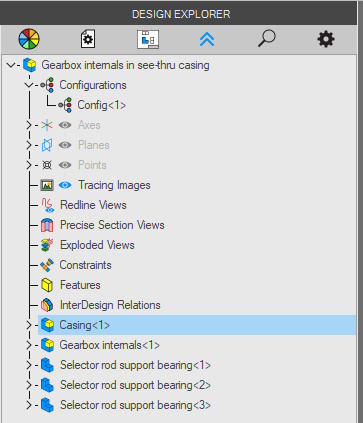Screen dimensions: 363x423
Task: Toggle Planes visibility eye
Action: pyautogui.click(x=65, y=145)
